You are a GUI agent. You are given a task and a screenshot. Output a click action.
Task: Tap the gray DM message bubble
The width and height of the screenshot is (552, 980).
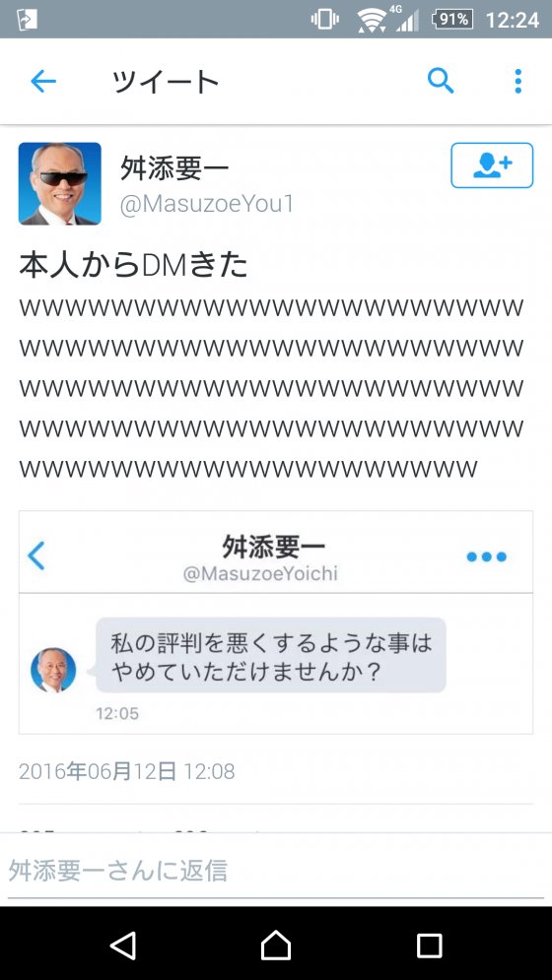[271, 655]
